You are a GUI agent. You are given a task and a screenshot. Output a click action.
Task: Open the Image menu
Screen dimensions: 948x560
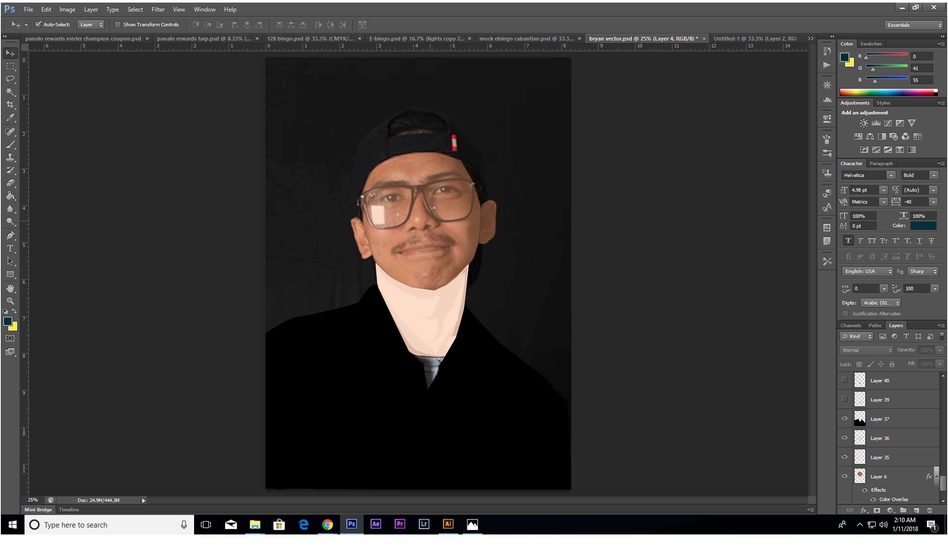tap(67, 9)
